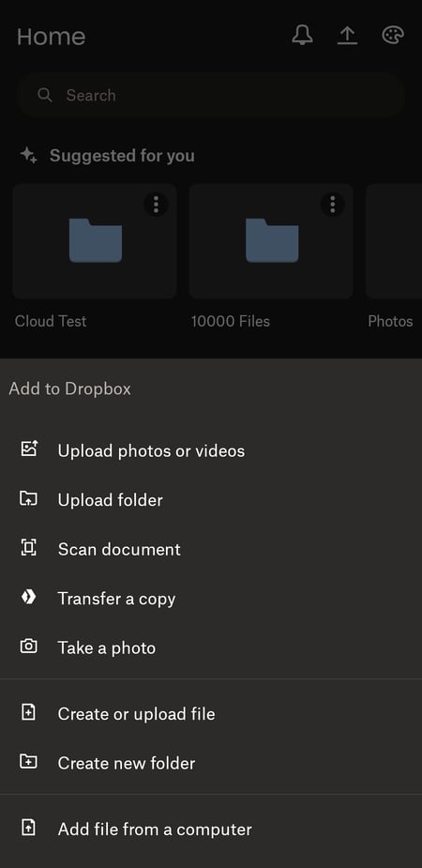Choose Take a photo option
This screenshot has height=868, width=422.
pos(211,647)
